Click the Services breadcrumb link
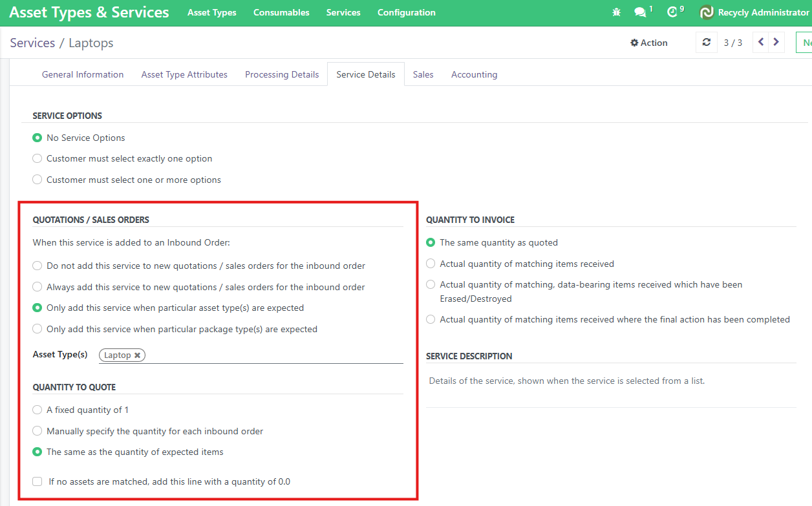 (x=32, y=43)
